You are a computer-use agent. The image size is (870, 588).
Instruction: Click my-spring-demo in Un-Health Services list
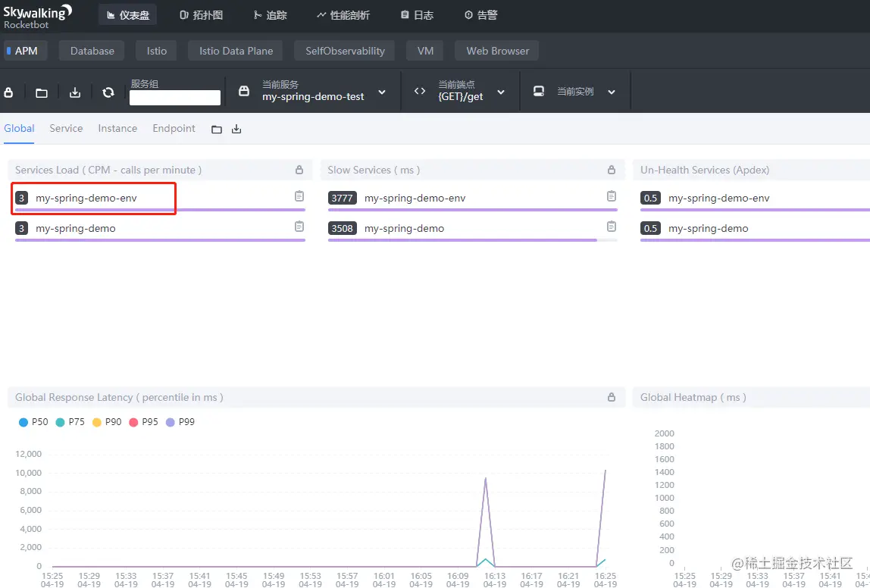click(709, 229)
